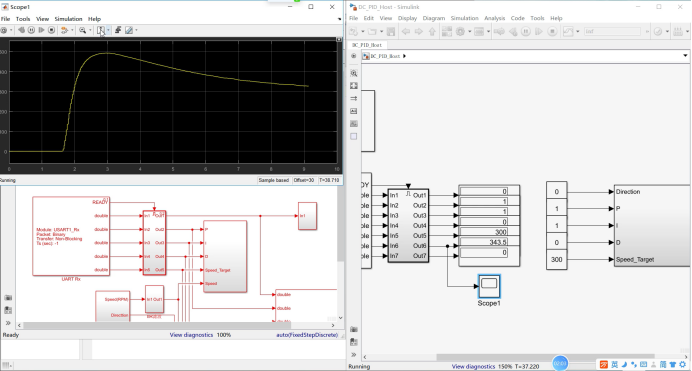The image size is (692, 371).
Task: Go Up to Parent arrow in Simulink
Action: (x=432, y=31)
